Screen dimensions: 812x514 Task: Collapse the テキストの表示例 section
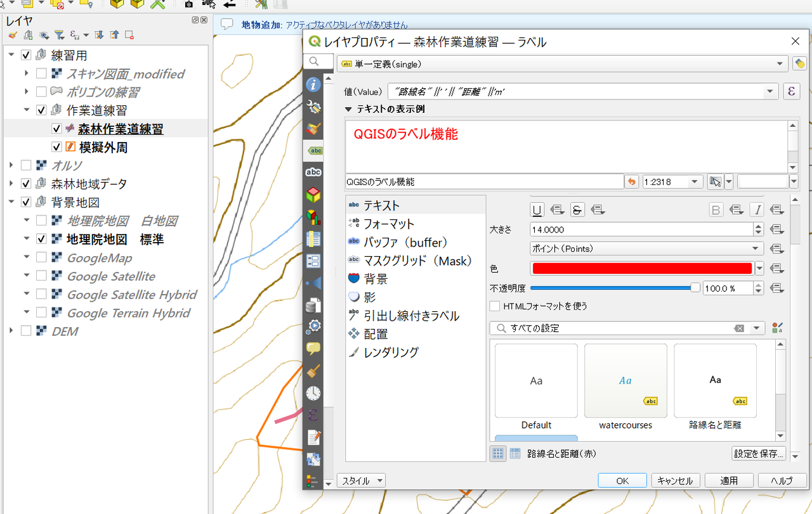(348, 109)
